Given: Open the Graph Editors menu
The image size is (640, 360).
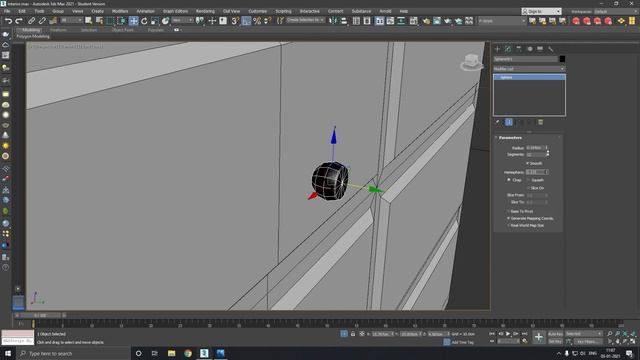Looking at the screenshot, I should point(175,11).
